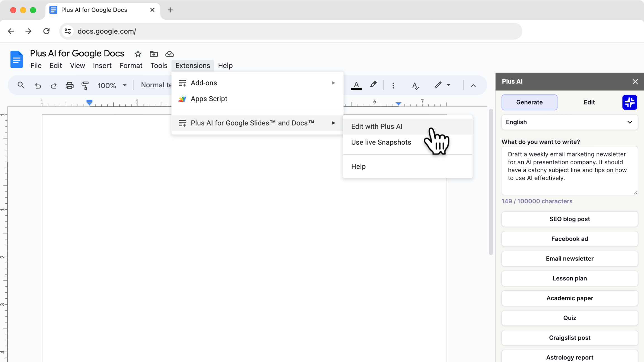Switch editing mode with pencil icon

438,85
